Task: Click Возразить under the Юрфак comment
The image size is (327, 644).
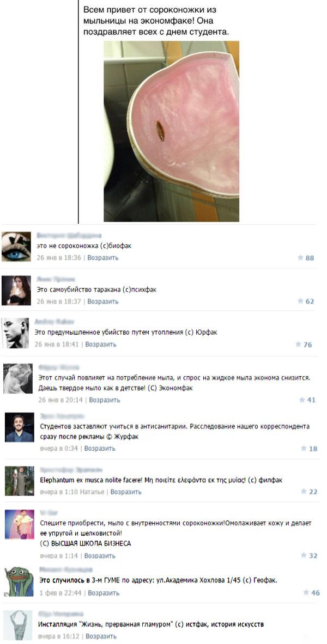Action: (101, 345)
